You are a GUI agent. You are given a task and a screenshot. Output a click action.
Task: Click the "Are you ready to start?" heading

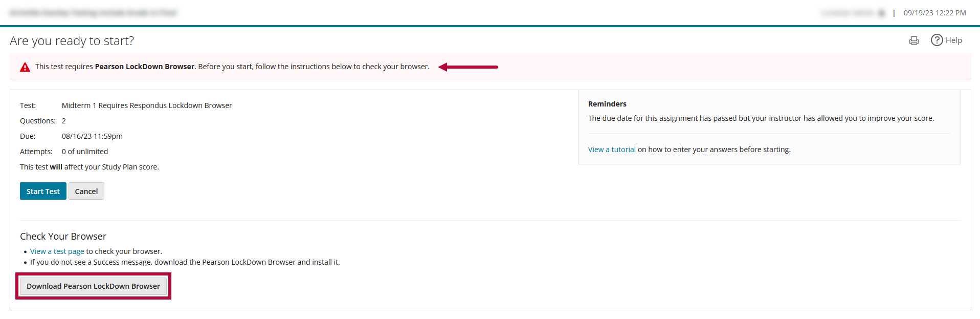click(x=72, y=41)
